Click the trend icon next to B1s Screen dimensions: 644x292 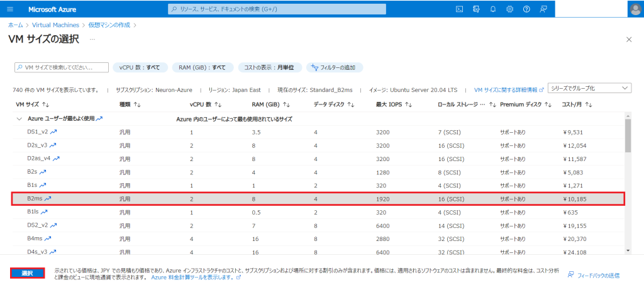coord(43,185)
